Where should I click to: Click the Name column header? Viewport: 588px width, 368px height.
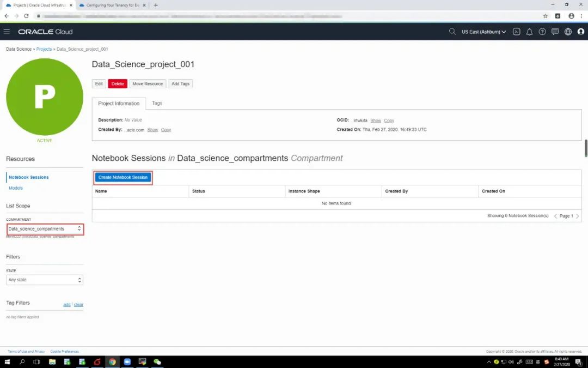coord(140,191)
